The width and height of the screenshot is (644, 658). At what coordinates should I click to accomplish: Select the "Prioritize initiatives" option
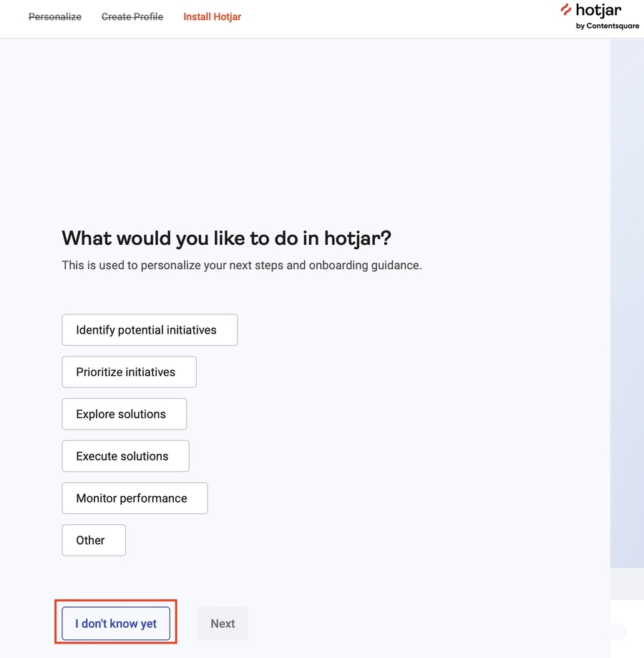(x=129, y=372)
